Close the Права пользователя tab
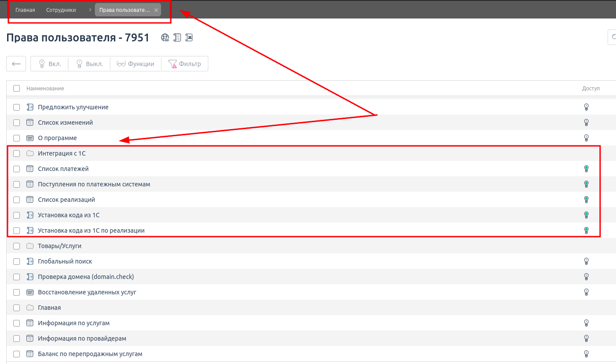The width and height of the screenshot is (616, 364). (156, 10)
